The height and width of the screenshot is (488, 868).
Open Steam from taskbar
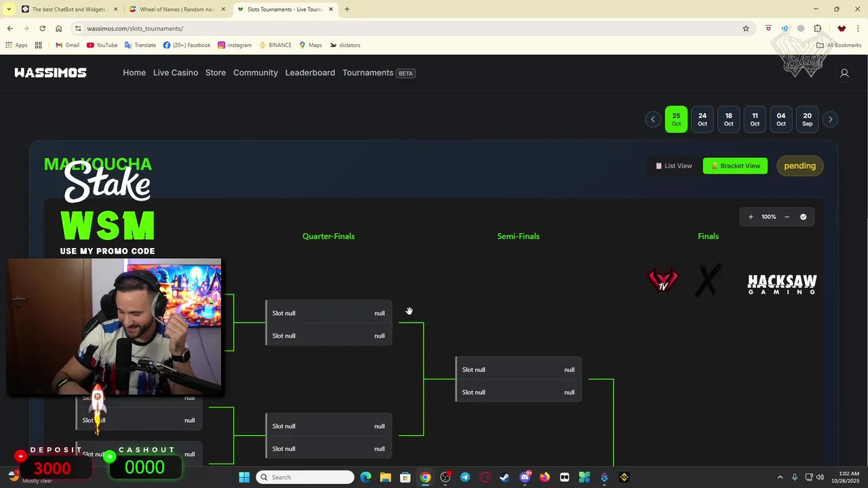click(x=505, y=477)
